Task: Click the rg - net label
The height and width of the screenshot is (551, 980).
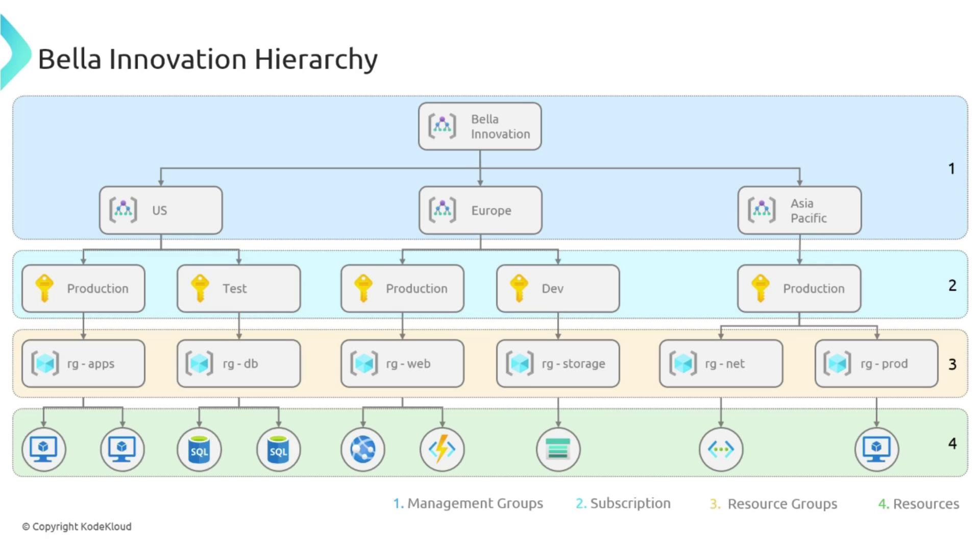Action: pyautogui.click(x=725, y=364)
